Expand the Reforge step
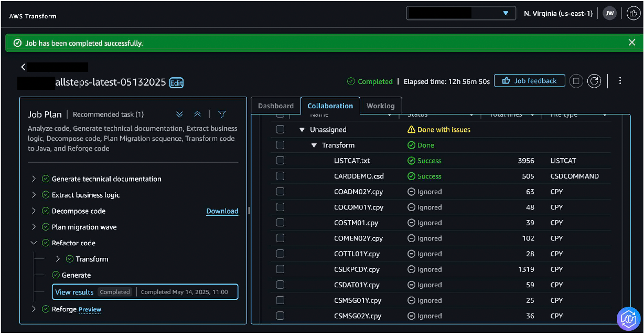The width and height of the screenshot is (644, 334). (34, 309)
